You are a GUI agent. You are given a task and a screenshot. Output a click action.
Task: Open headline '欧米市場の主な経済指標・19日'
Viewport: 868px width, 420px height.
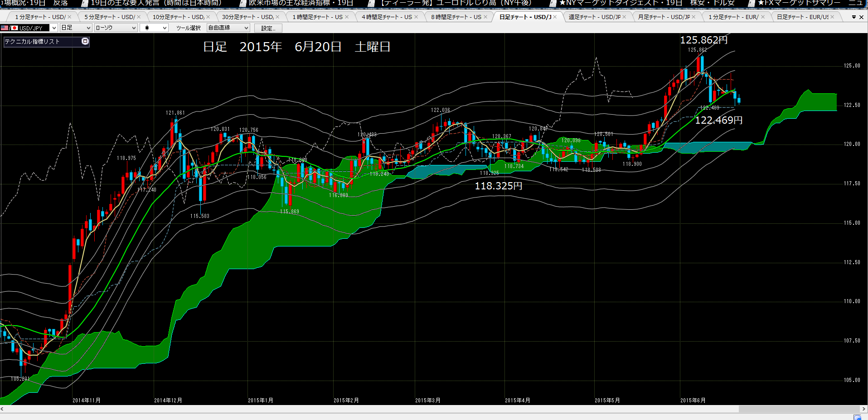(x=301, y=3)
